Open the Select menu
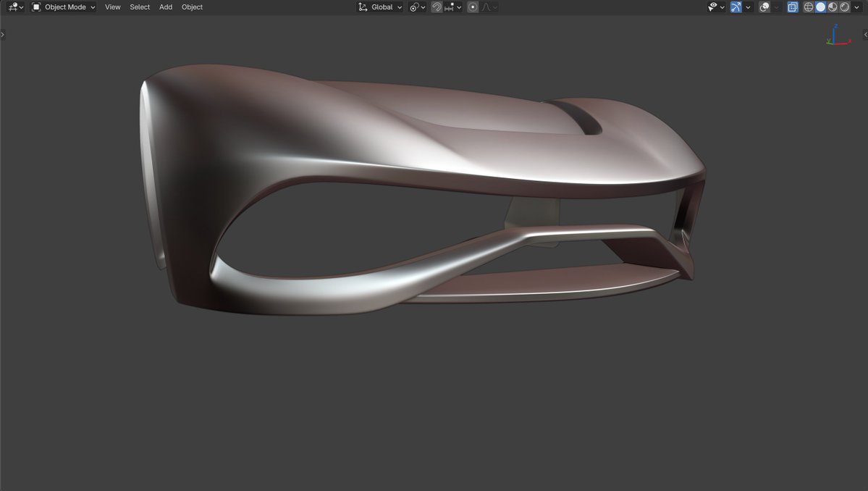The image size is (868, 491). click(x=139, y=7)
